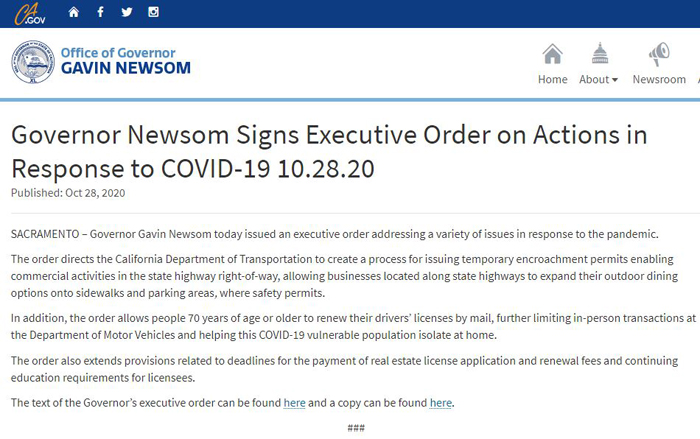Open the CA.gov logo link
700x439 pixels.
29,13
